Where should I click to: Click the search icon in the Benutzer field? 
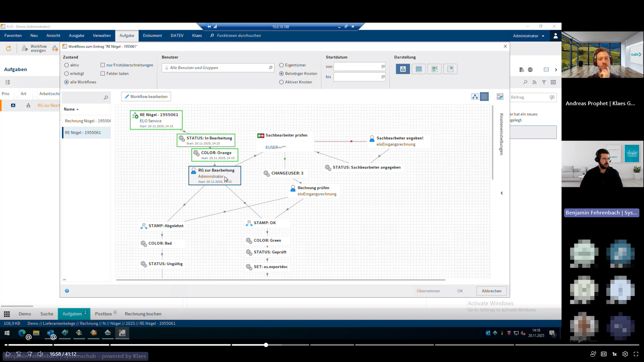coord(270,68)
